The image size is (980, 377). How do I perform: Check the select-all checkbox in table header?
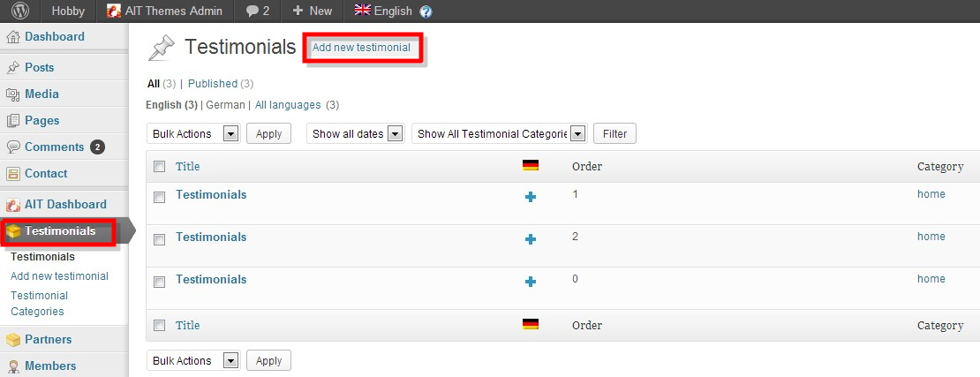click(160, 166)
